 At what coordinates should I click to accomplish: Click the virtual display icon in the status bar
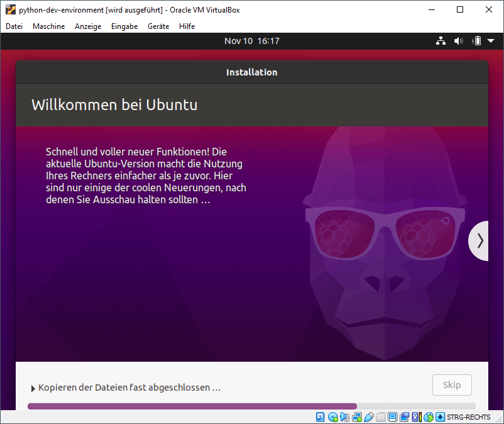point(393,416)
